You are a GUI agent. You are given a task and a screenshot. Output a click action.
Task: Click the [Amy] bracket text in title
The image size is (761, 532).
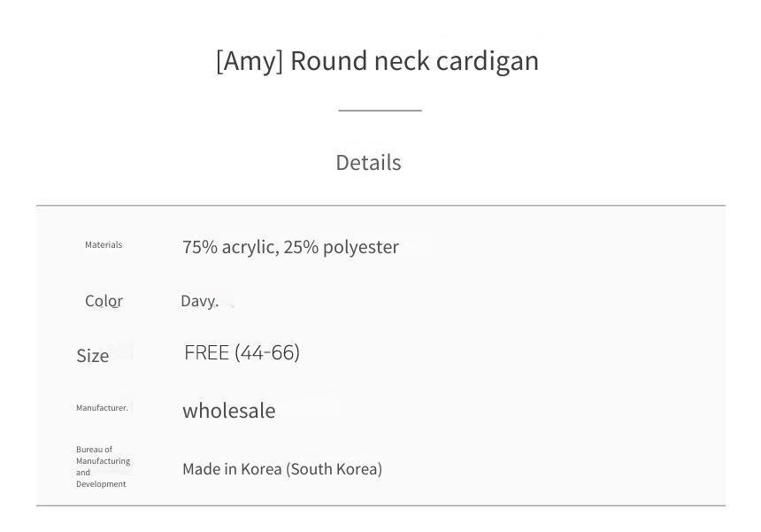tap(250, 62)
